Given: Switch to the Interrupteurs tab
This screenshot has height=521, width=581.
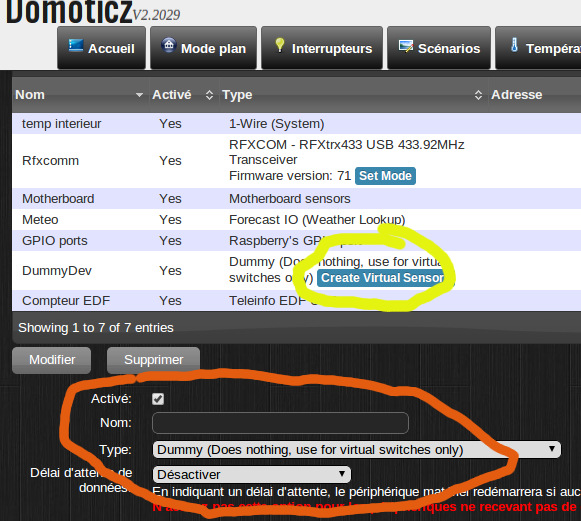Looking at the screenshot, I should pos(322,48).
